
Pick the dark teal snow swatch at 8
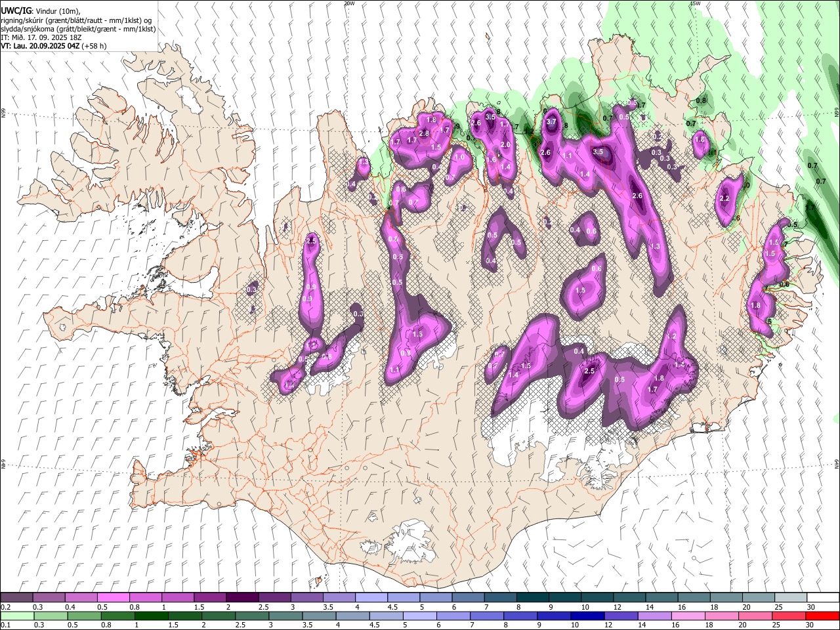pyautogui.click(x=532, y=597)
